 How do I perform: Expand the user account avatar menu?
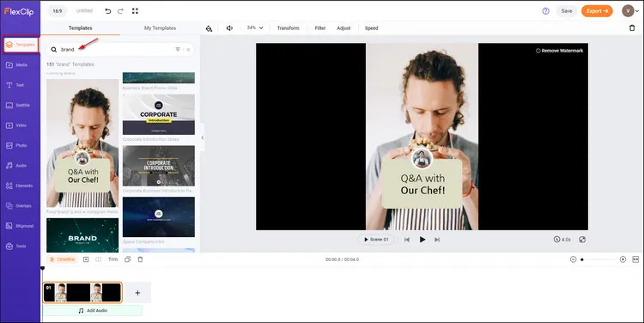(630, 11)
